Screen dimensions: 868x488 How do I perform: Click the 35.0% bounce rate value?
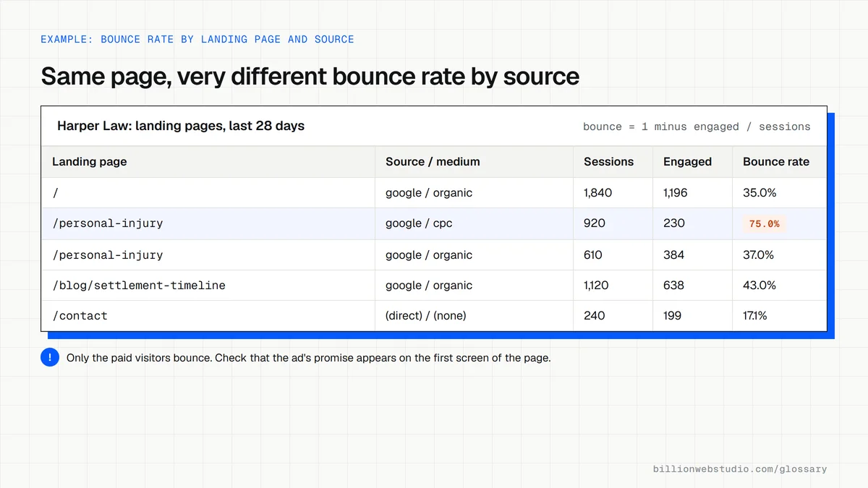pyautogui.click(x=759, y=193)
